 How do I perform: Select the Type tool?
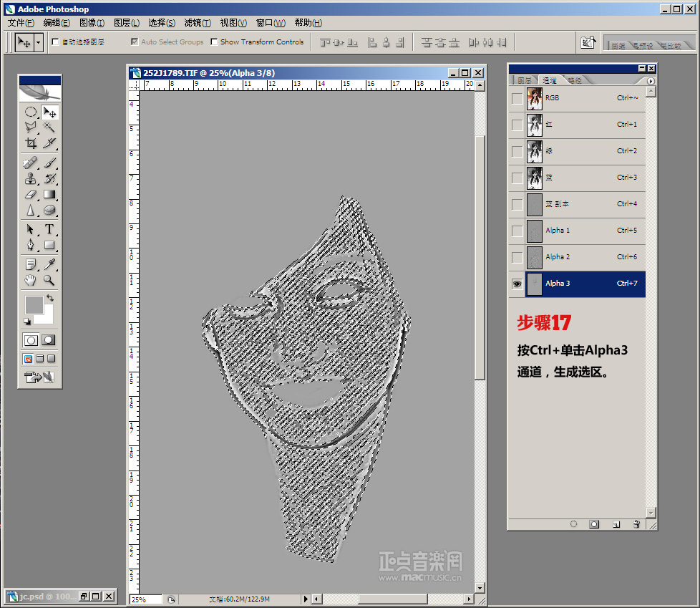pyautogui.click(x=49, y=229)
